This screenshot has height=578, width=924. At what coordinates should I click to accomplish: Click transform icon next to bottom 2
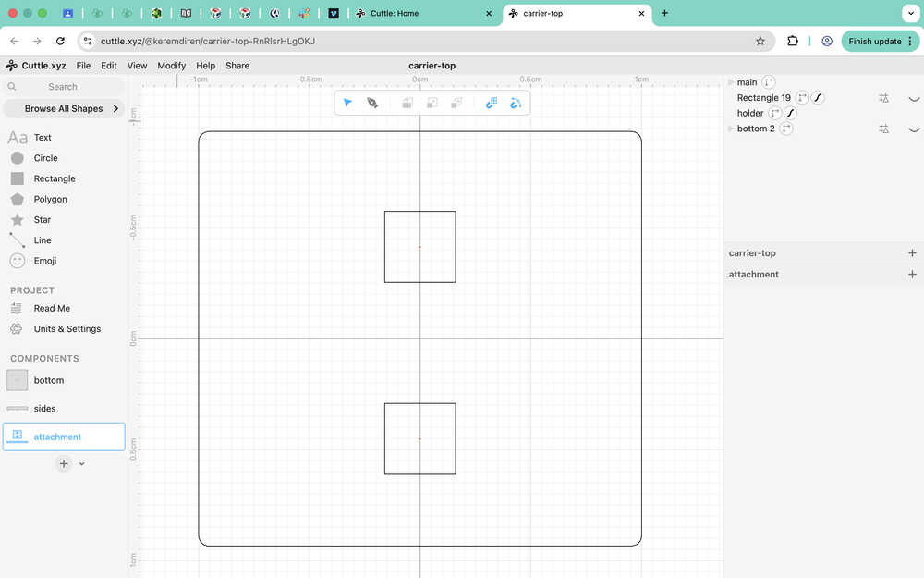pos(786,128)
